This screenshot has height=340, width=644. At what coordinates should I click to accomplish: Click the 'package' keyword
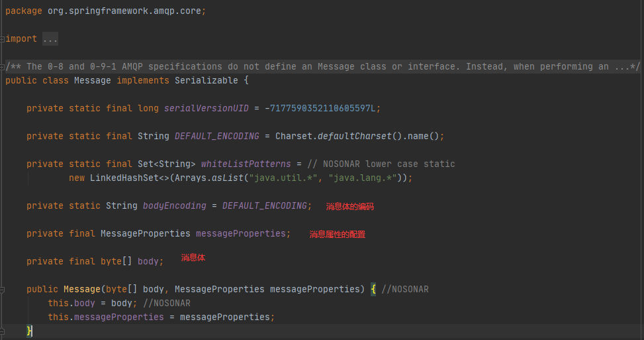click(x=23, y=11)
